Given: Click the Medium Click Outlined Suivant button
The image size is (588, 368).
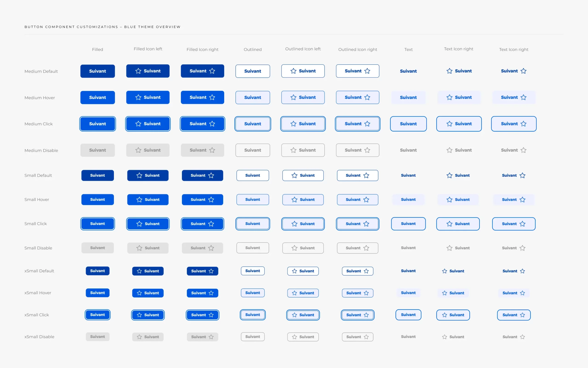Looking at the screenshot, I should tap(253, 124).
